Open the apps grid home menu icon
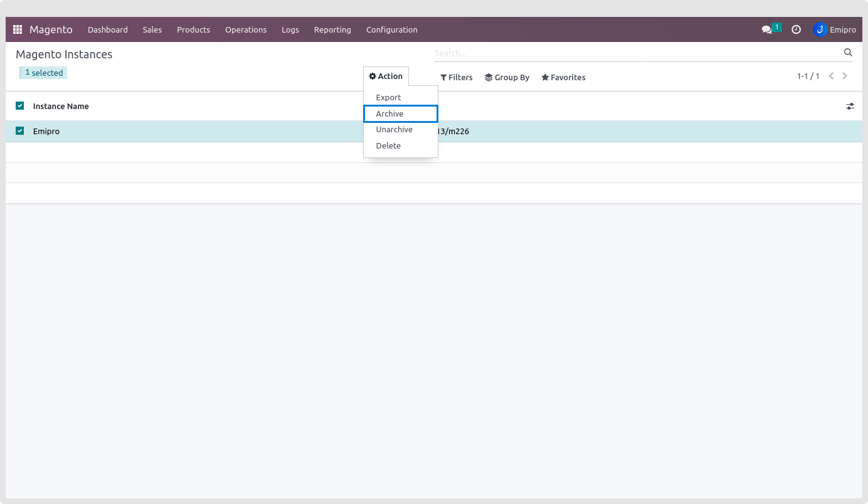 pos(18,29)
